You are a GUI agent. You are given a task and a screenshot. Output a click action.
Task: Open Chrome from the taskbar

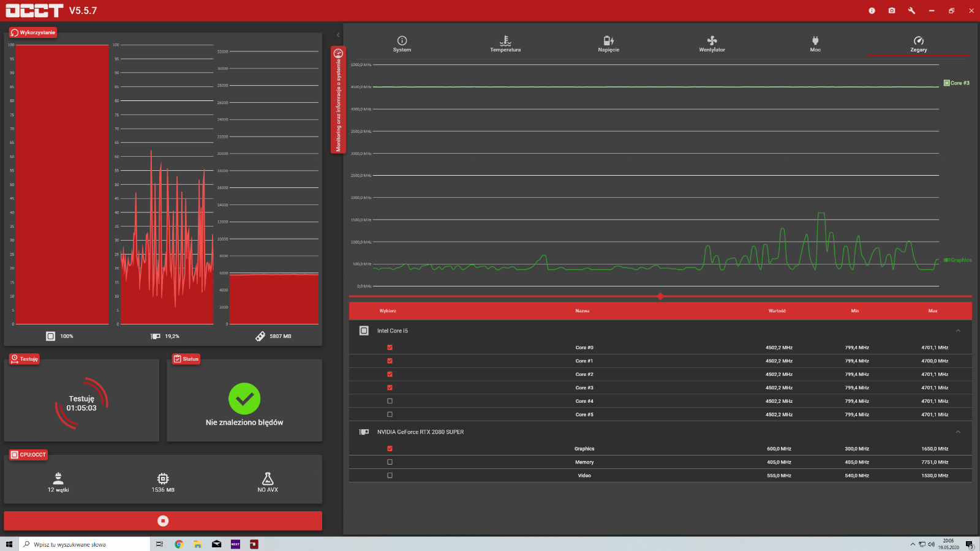click(x=179, y=544)
